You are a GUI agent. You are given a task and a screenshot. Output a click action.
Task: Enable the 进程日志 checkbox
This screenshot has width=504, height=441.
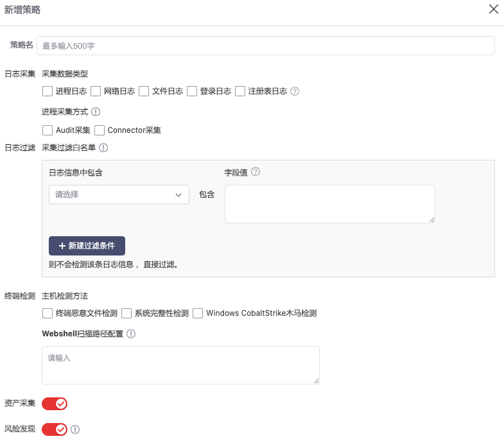click(48, 91)
